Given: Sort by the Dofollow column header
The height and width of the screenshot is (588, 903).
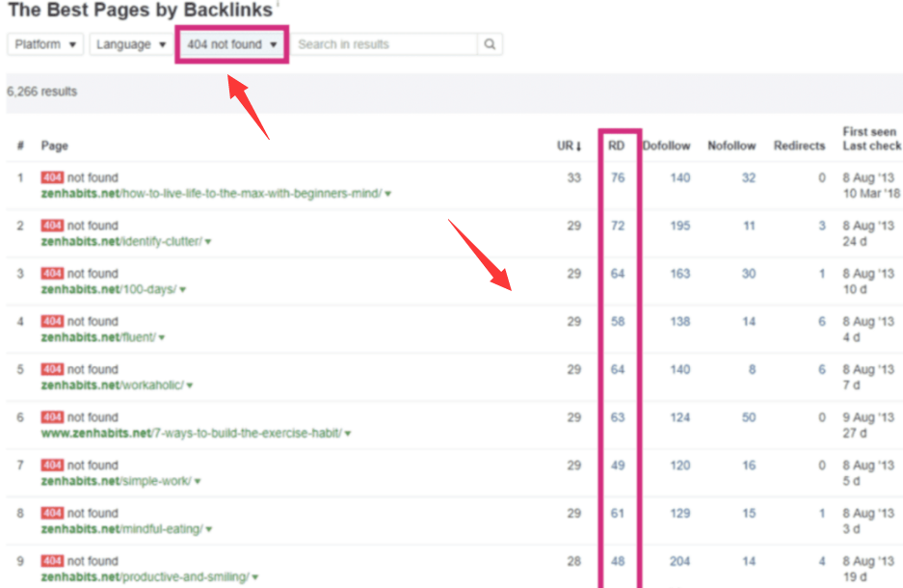Looking at the screenshot, I should [x=666, y=146].
